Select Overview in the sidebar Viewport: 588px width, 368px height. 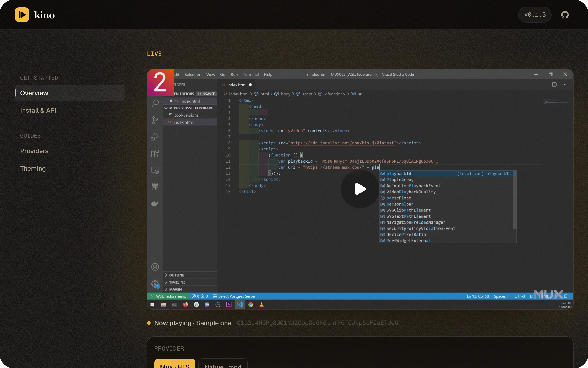pyautogui.click(x=70, y=93)
